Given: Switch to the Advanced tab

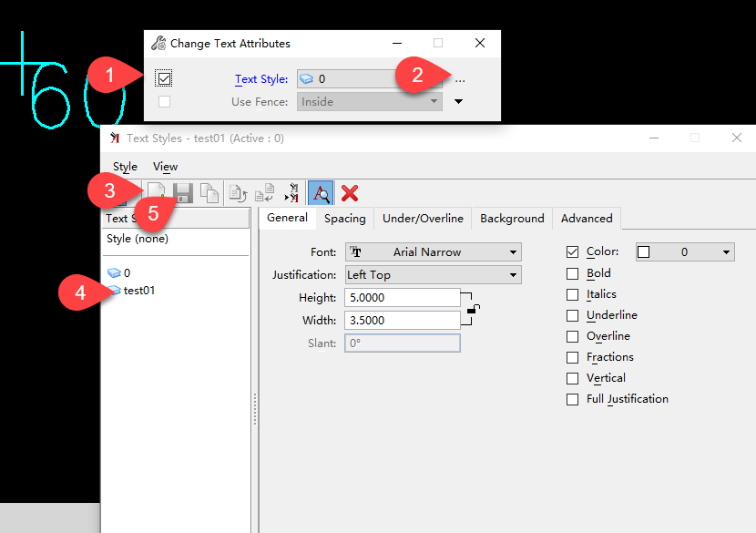Looking at the screenshot, I should 587,219.
